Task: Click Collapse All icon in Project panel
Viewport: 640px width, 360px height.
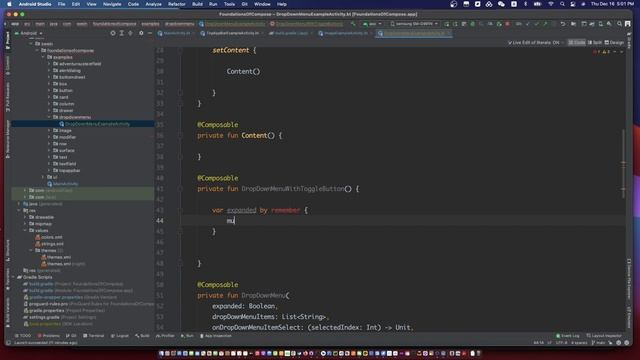Action: pos(131,33)
